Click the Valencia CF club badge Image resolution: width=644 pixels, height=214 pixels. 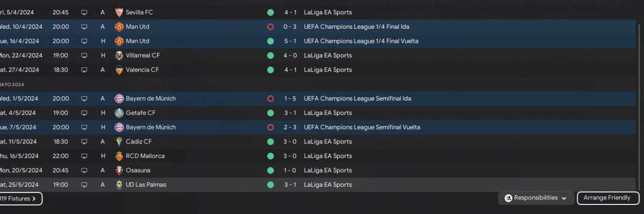pyautogui.click(x=119, y=70)
